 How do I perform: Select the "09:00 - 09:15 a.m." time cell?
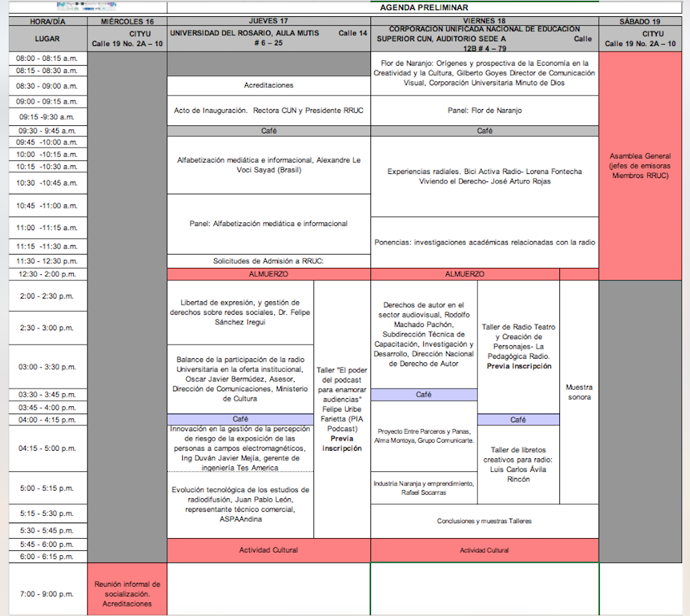(47, 102)
